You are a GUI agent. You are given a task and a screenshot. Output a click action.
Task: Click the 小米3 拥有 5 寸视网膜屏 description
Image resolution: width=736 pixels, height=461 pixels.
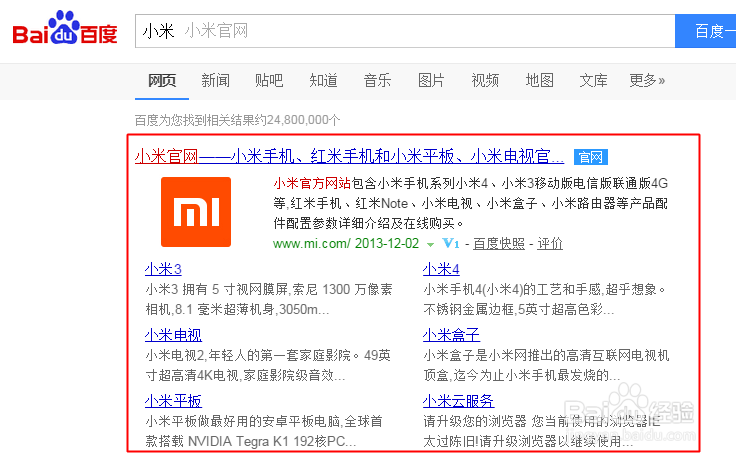point(268,299)
